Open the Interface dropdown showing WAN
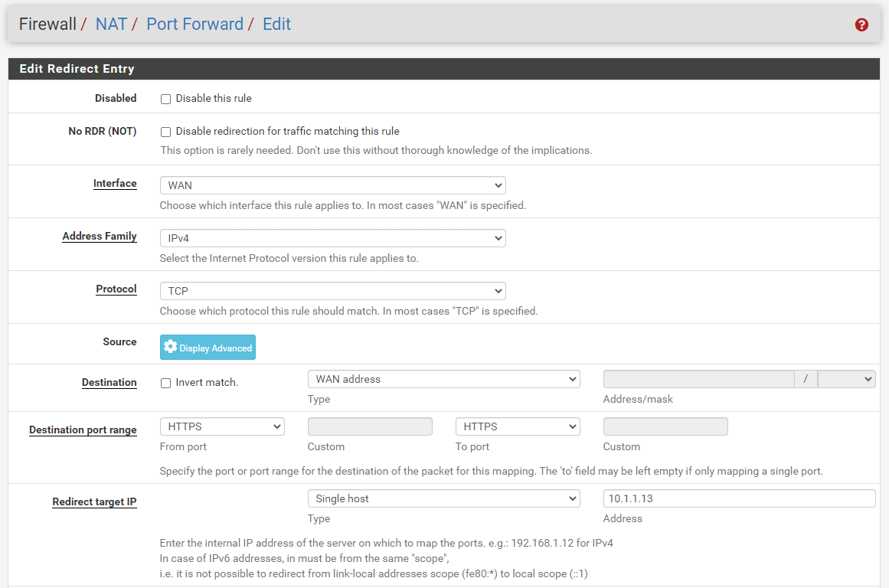The image size is (889, 588). [333, 185]
